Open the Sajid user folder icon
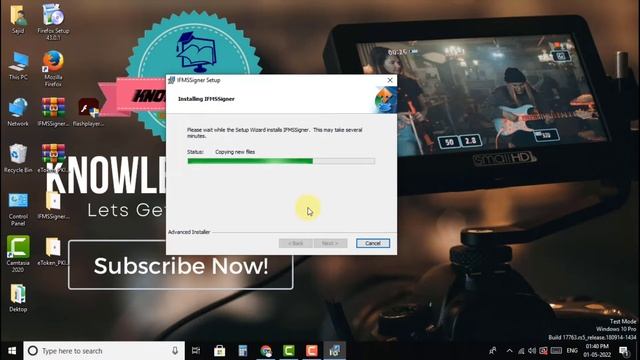Image resolution: width=640 pixels, height=360 pixels. (18, 18)
